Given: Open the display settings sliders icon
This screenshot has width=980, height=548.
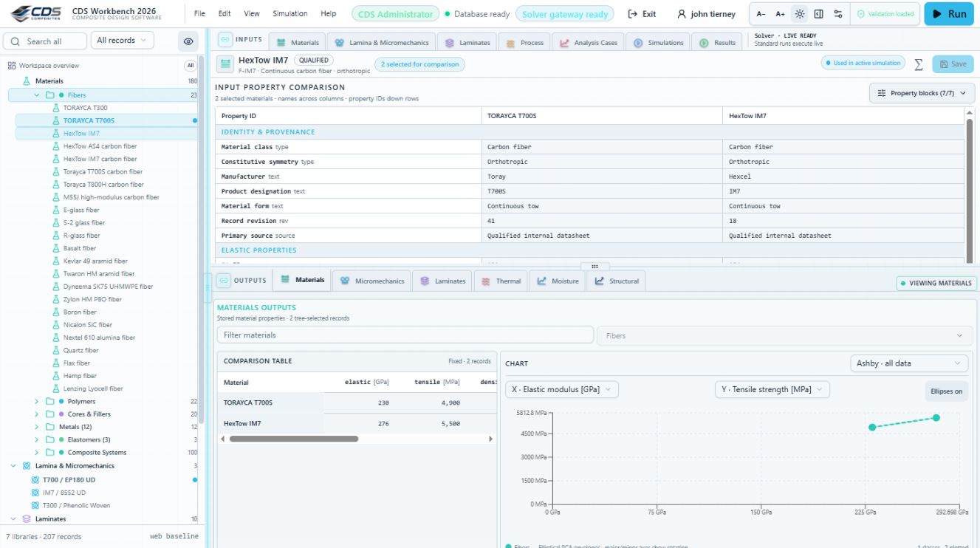Looking at the screenshot, I should click(837, 14).
